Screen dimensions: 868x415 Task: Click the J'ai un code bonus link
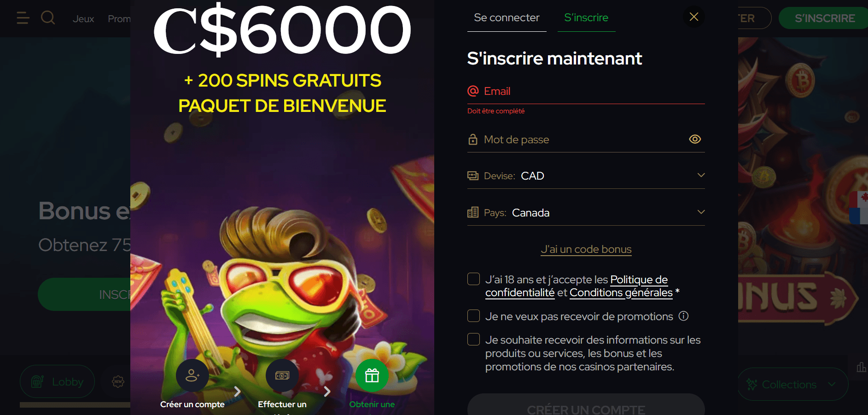(586, 249)
